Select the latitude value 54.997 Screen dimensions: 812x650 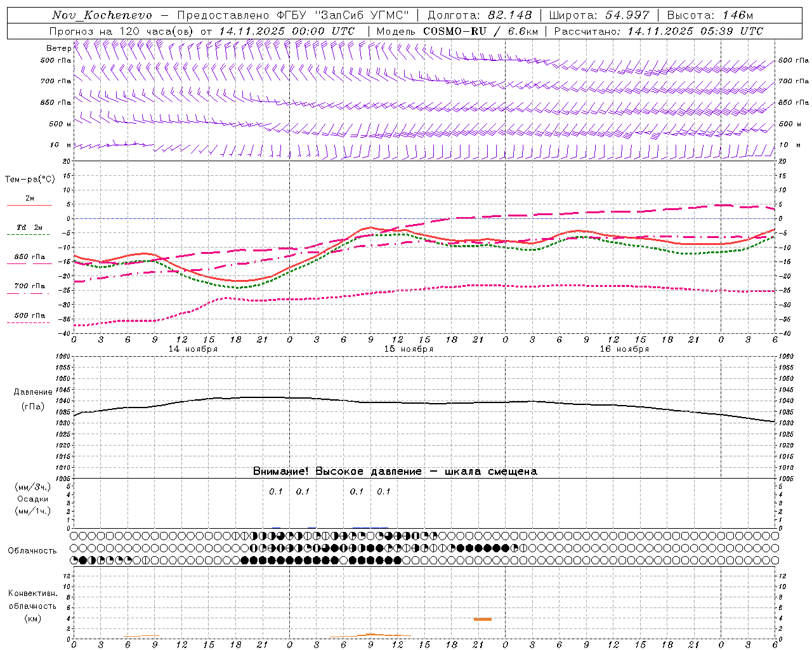coord(627,15)
